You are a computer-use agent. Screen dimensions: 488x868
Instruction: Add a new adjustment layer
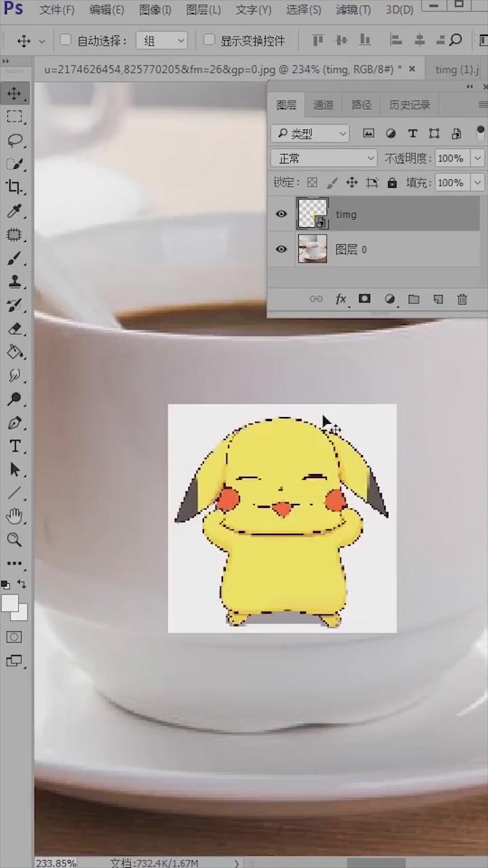pyautogui.click(x=390, y=299)
